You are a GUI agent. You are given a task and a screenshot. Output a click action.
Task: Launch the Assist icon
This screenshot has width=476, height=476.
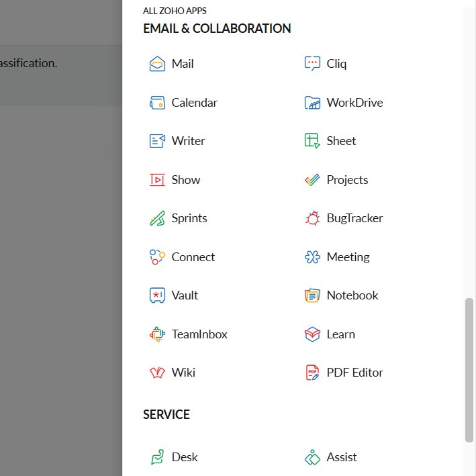(312, 457)
